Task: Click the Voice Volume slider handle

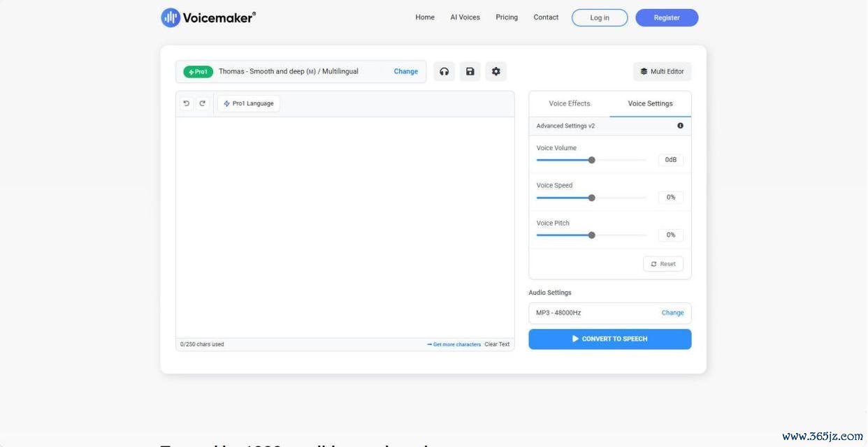Action: 591,160
